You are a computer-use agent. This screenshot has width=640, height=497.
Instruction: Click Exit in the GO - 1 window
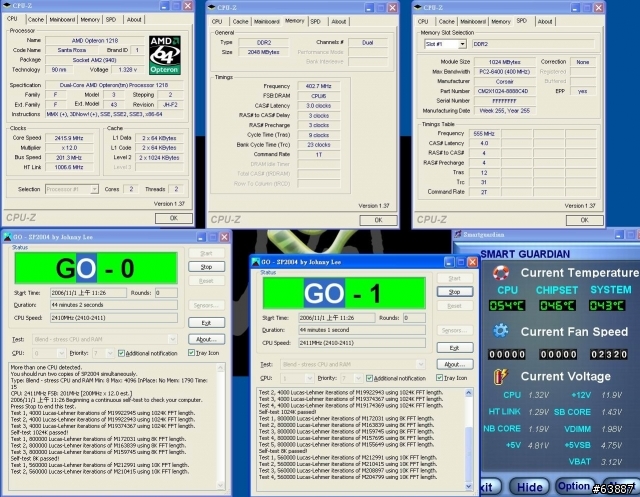coord(455,348)
